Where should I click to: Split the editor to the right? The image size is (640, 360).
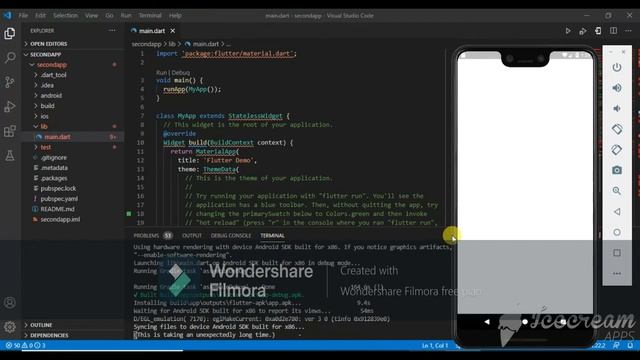click(613, 31)
